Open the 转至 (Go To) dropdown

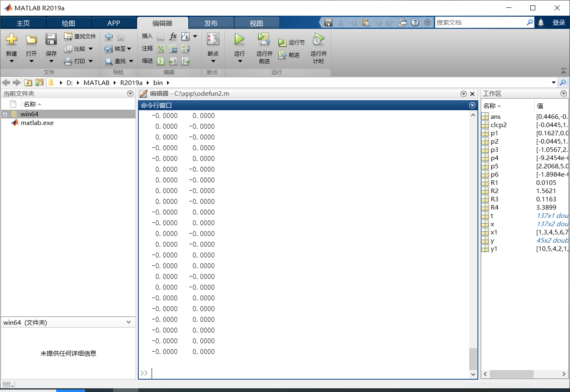point(118,49)
